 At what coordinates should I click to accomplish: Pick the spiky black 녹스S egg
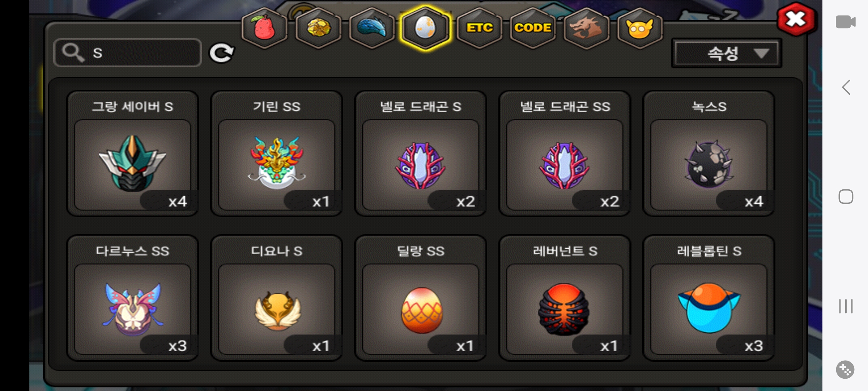[709, 154]
